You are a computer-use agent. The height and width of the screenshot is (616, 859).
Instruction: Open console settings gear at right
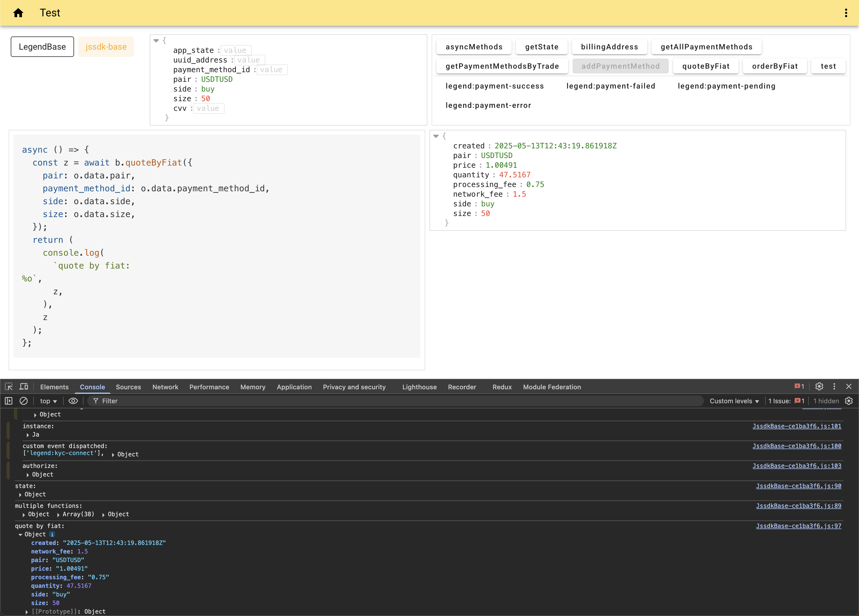coord(849,401)
